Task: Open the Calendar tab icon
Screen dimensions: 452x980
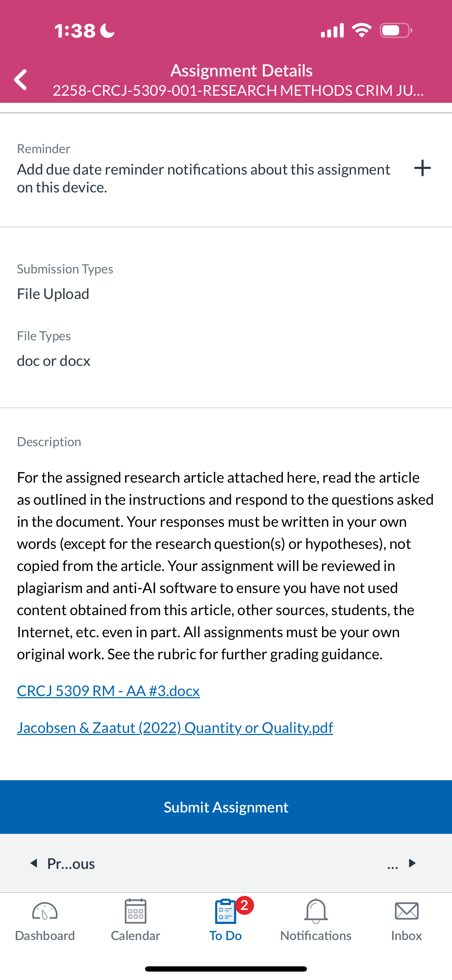Action: pyautogui.click(x=136, y=911)
